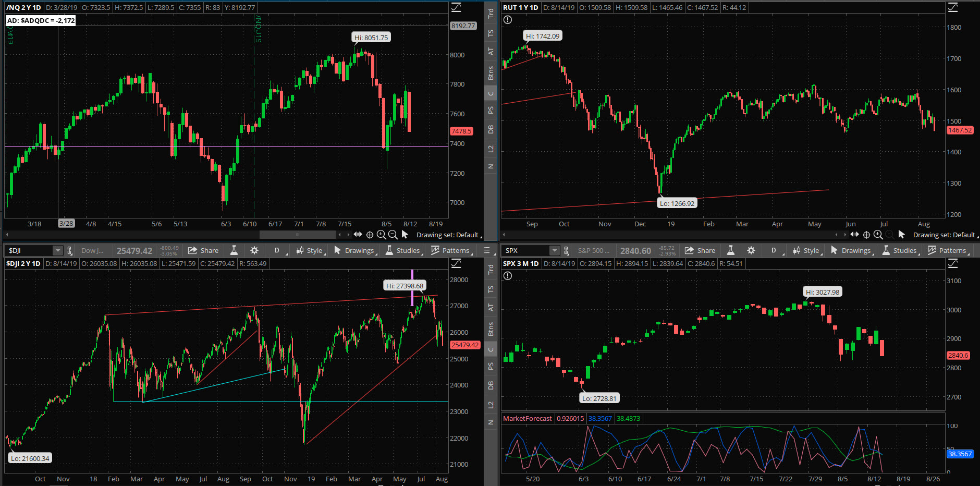Click the SPX symbol input field
This screenshot has height=486, width=980.
[x=526, y=251]
